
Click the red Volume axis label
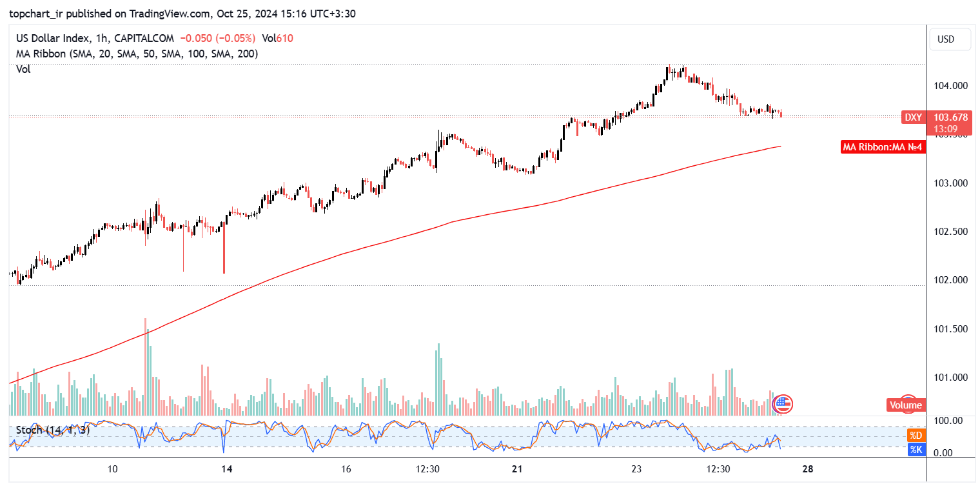(x=906, y=405)
